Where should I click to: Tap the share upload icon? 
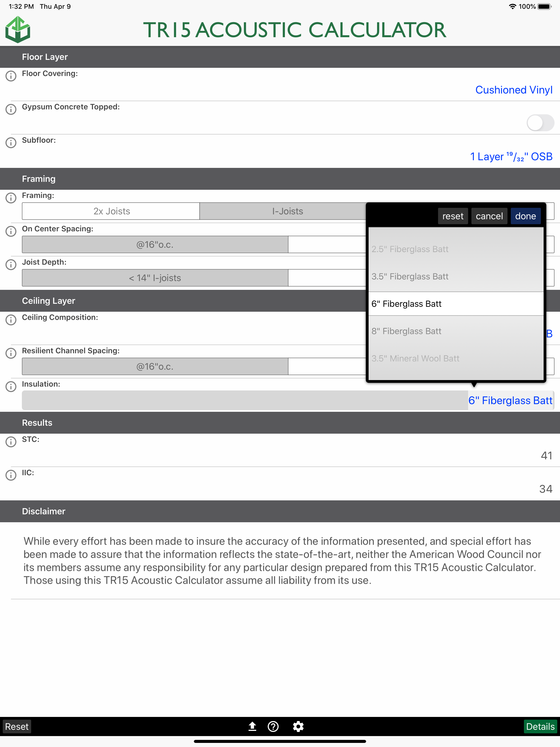click(x=252, y=726)
